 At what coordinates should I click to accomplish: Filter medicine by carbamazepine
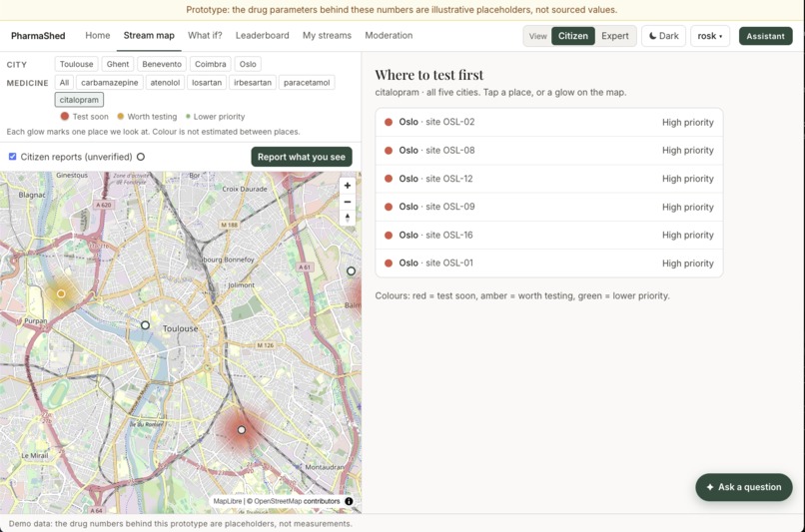pyautogui.click(x=109, y=83)
